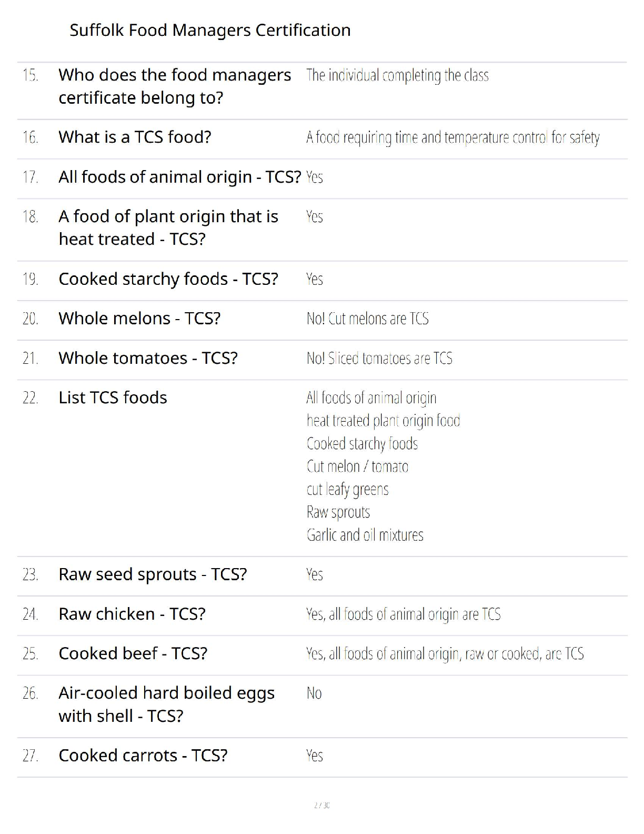Select the 'List TCS foods' question
This screenshot has width=644, height=834.
pos(113,398)
